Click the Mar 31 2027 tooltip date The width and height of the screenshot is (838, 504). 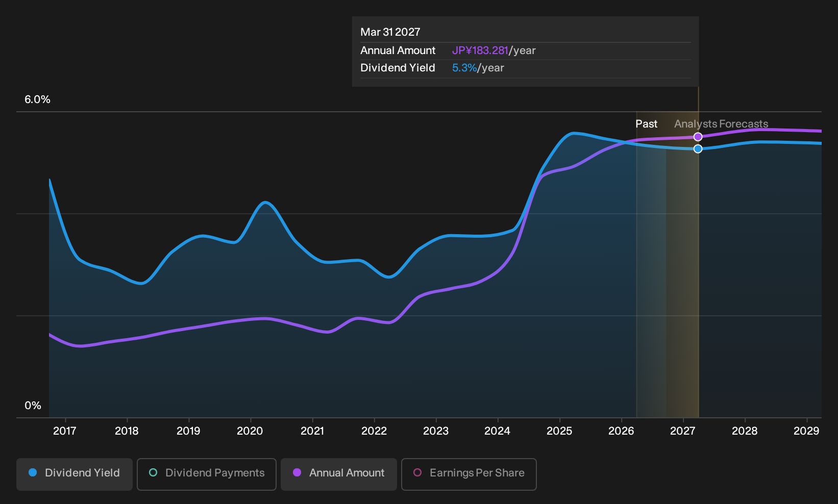pyautogui.click(x=390, y=32)
